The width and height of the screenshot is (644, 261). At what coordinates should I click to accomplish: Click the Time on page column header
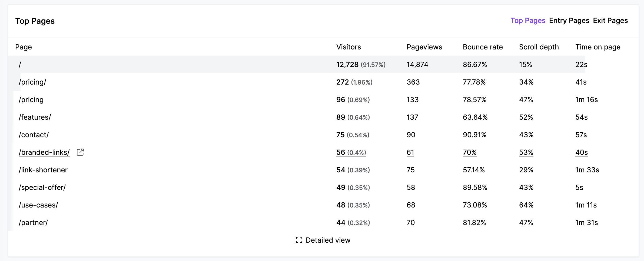pyautogui.click(x=598, y=47)
